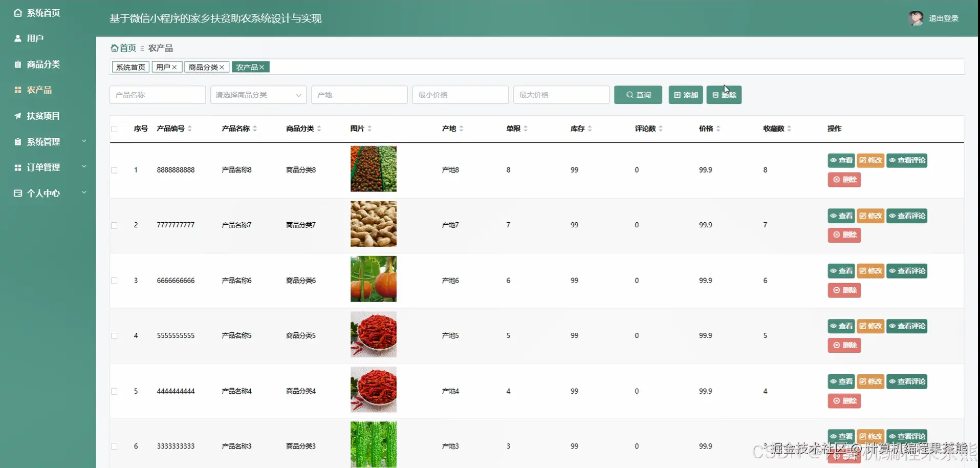Image resolution: width=980 pixels, height=468 pixels.
Task: Click 查看 for 产品名称8
Action: (x=841, y=160)
